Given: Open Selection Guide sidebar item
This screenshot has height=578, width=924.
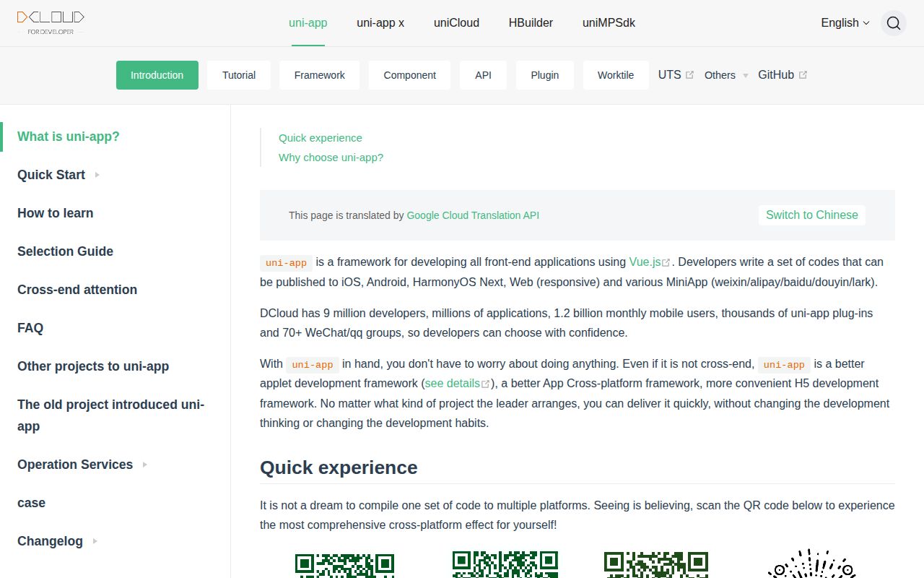Looking at the screenshot, I should pyautogui.click(x=65, y=251).
